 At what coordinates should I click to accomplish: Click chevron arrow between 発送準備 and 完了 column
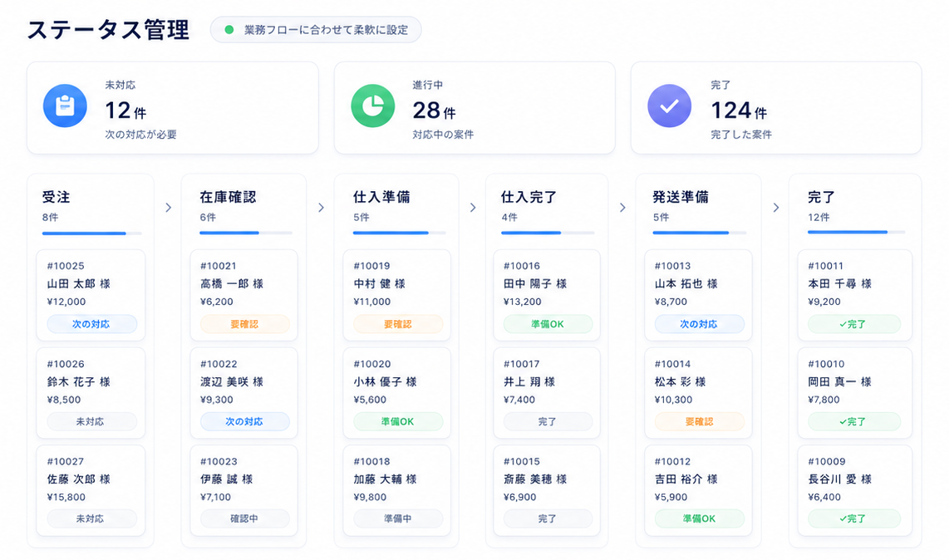(x=776, y=208)
